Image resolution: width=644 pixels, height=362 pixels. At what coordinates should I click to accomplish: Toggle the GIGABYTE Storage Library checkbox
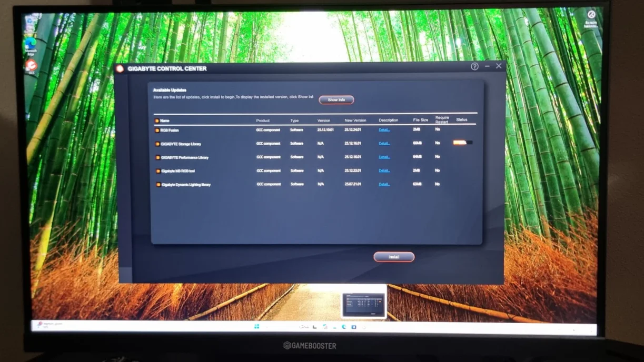pos(157,144)
